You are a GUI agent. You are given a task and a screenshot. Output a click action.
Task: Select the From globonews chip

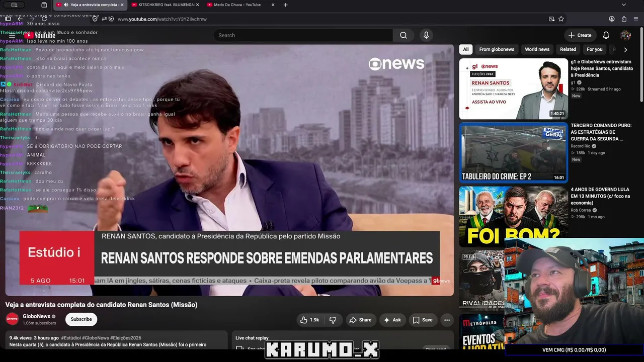[x=497, y=49]
